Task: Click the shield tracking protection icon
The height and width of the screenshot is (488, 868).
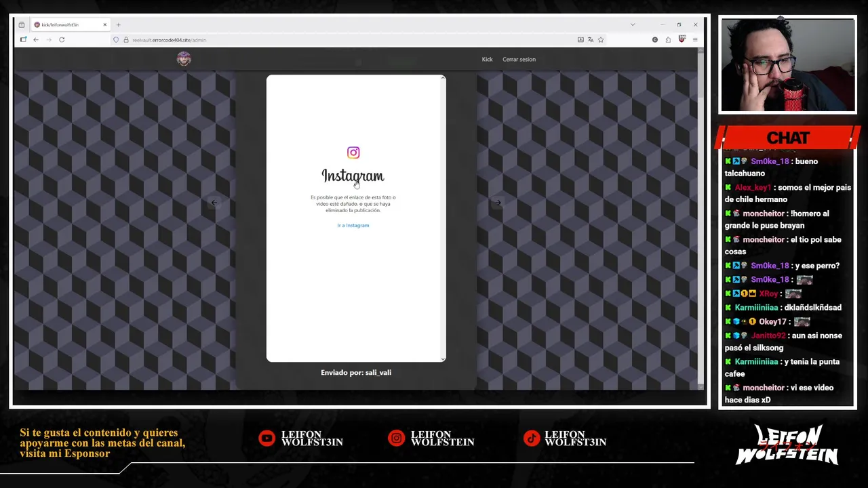Action: (x=116, y=40)
